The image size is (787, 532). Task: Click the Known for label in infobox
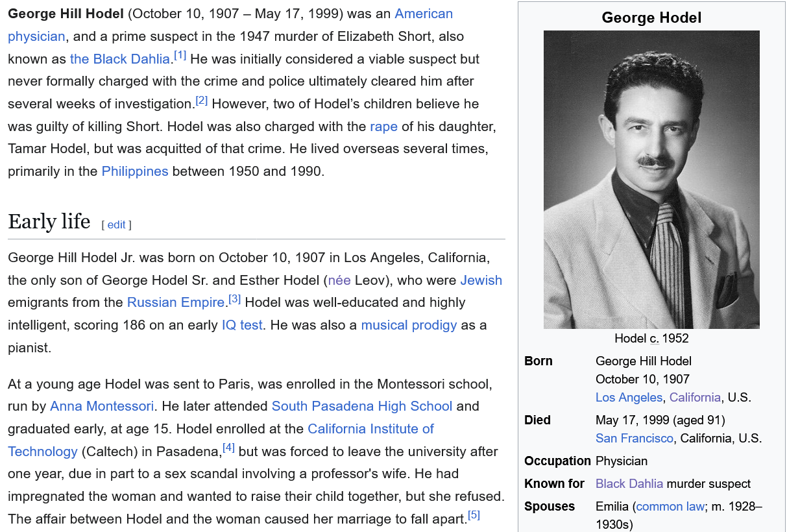[x=554, y=484]
